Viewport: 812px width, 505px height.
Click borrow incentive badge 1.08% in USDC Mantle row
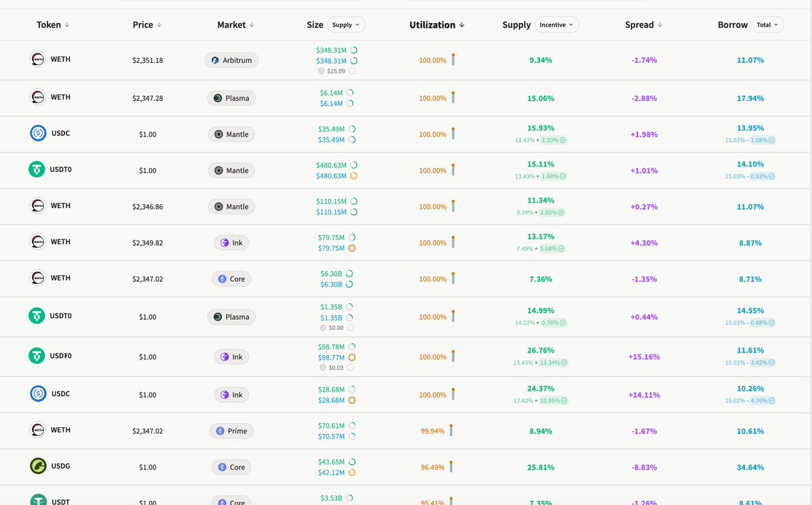pyautogui.click(x=763, y=140)
